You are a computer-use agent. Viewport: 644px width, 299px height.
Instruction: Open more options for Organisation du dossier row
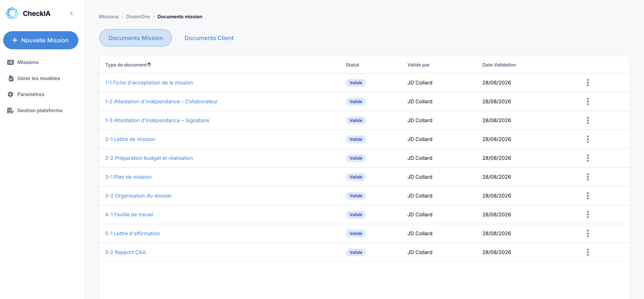[587, 196]
